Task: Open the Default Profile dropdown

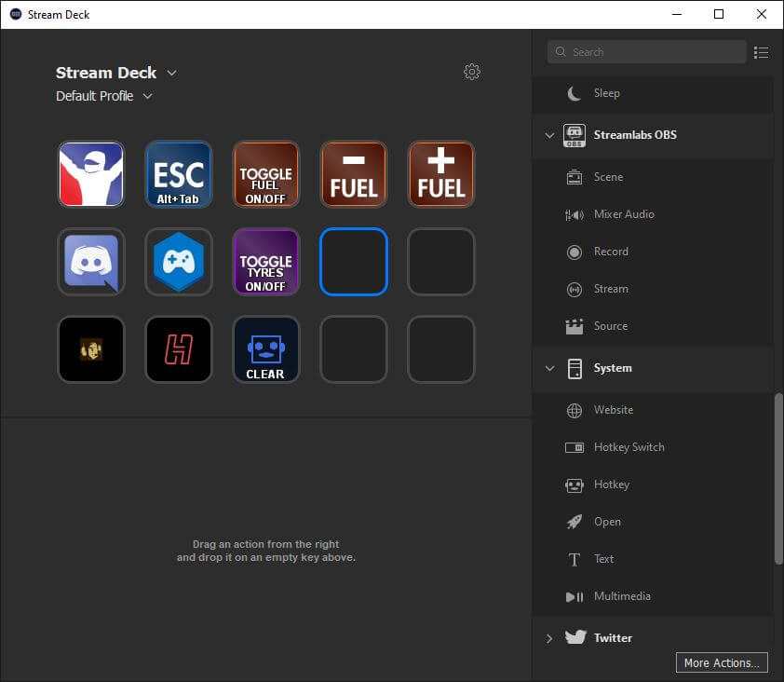Action: coord(147,96)
